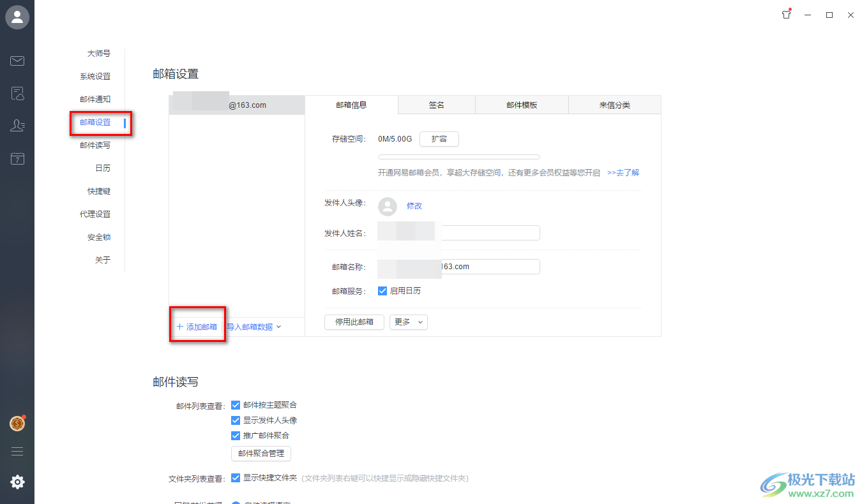Click 停用此邮箱 button
The height and width of the screenshot is (504, 862).
point(354,322)
